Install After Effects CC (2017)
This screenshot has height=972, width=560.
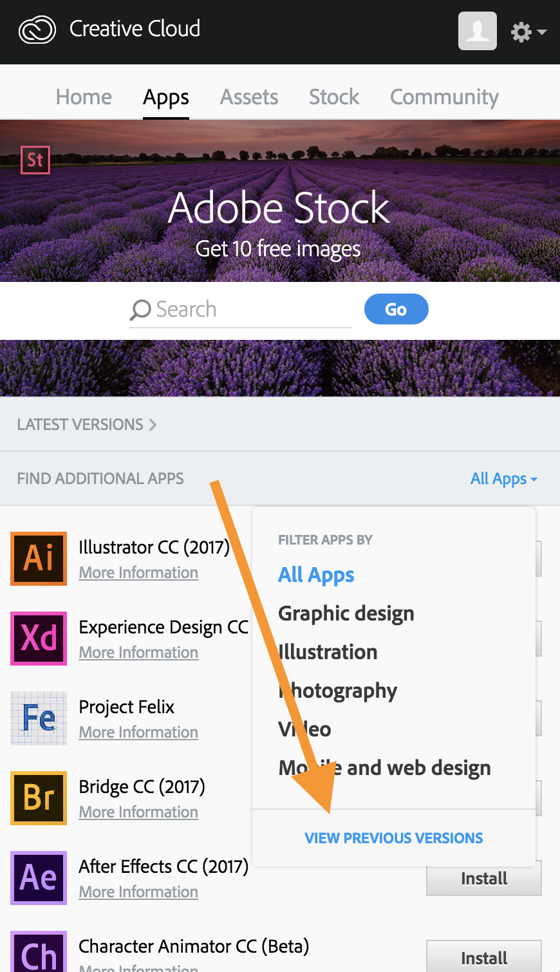[x=483, y=879]
